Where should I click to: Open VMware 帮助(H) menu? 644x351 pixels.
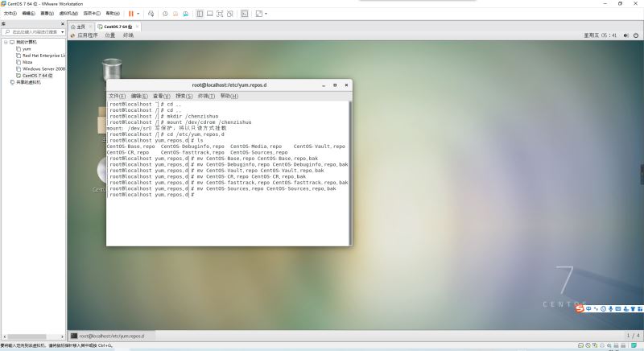pos(113,14)
